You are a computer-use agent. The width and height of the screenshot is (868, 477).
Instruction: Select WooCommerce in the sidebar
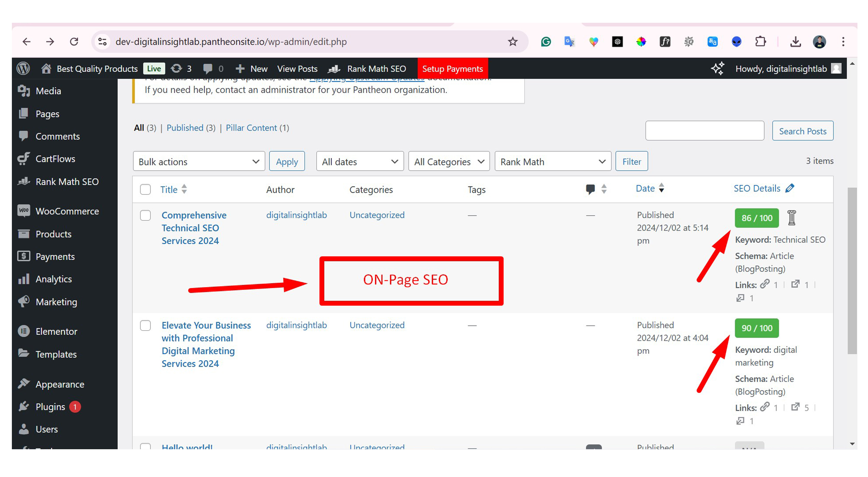coord(67,211)
